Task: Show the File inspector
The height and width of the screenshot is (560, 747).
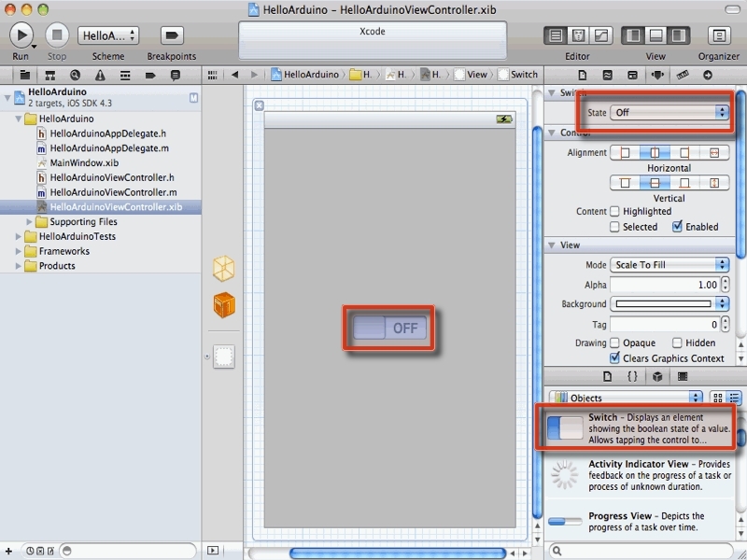Action: [x=582, y=75]
